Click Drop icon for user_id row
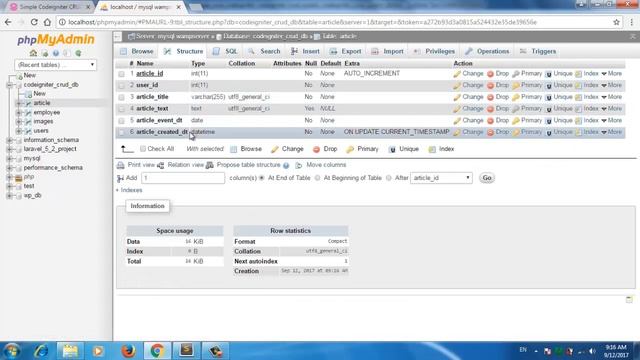Viewport: 640px width, 360px height. 490,85
